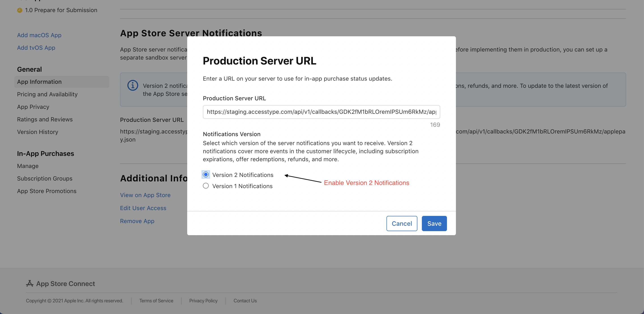Click the In-App Purchases sidebar heading
644x314 pixels.
click(45, 153)
